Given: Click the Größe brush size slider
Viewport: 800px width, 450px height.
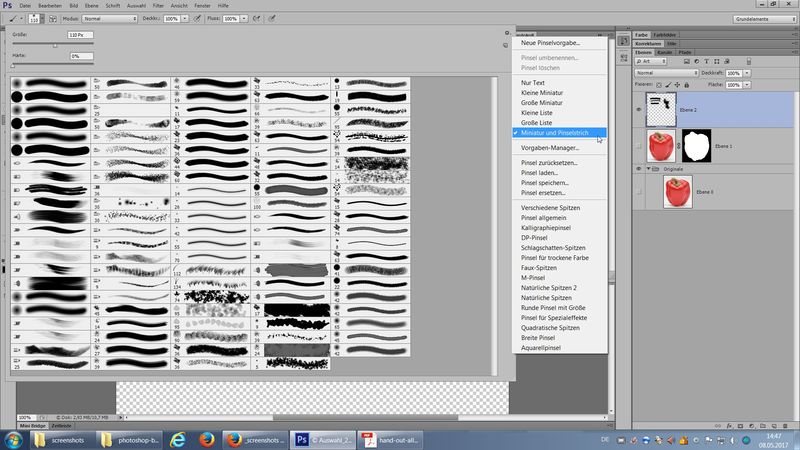Looking at the screenshot, I should point(52,44).
